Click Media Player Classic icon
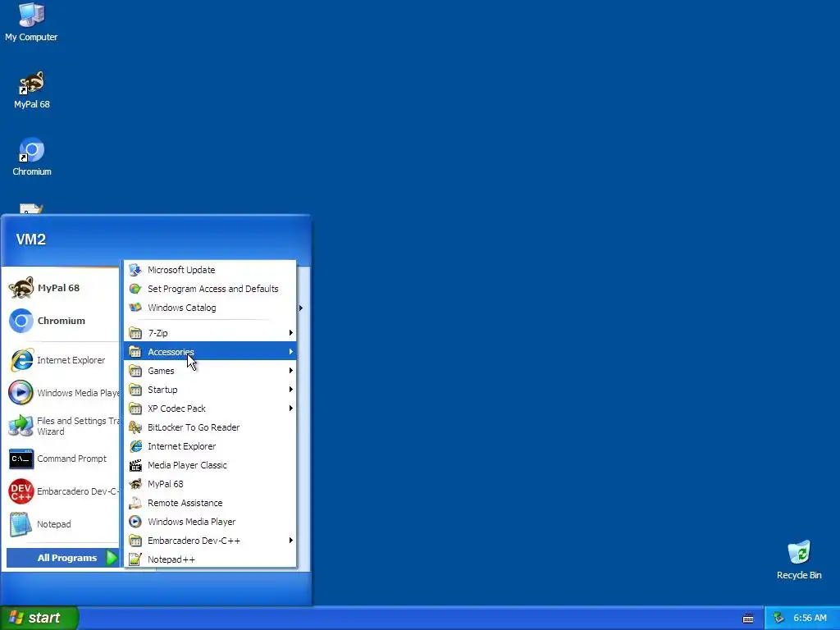840x630 pixels. click(x=135, y=465)
